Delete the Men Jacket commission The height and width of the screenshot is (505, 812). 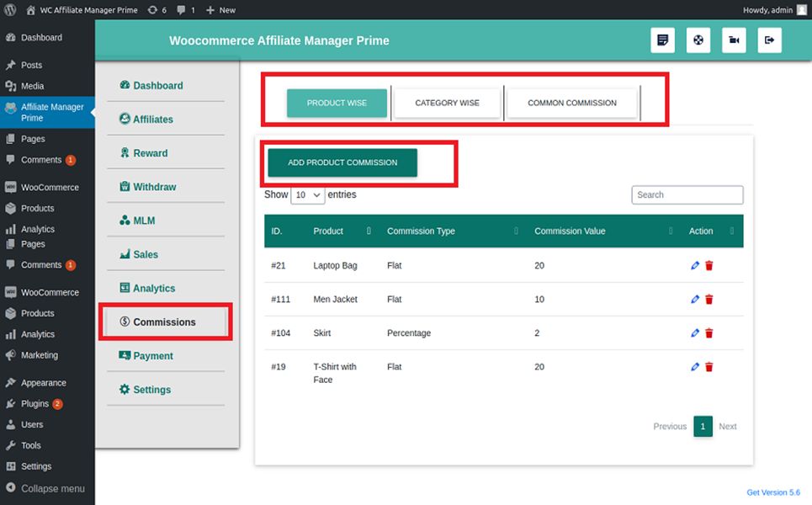[x=709, y=300]
